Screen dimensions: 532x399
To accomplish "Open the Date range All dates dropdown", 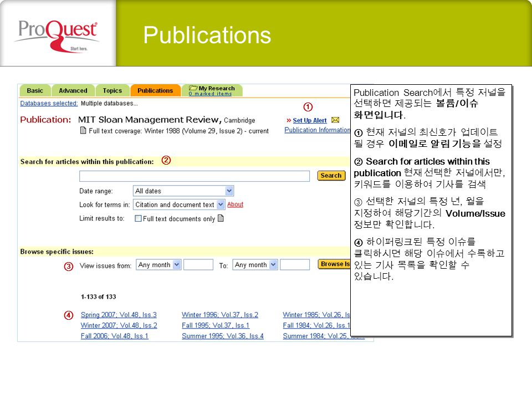I will 183,191.
